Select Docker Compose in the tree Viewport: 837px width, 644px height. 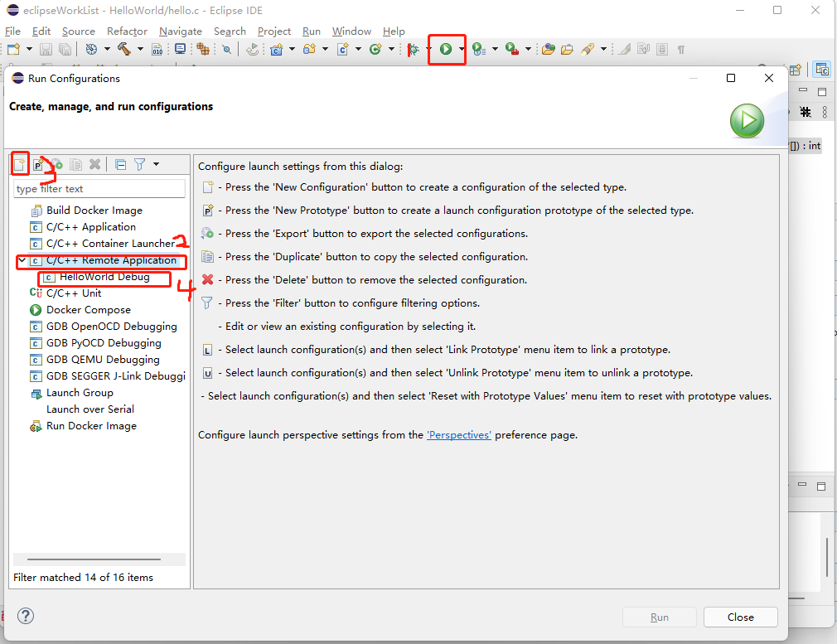88,310
